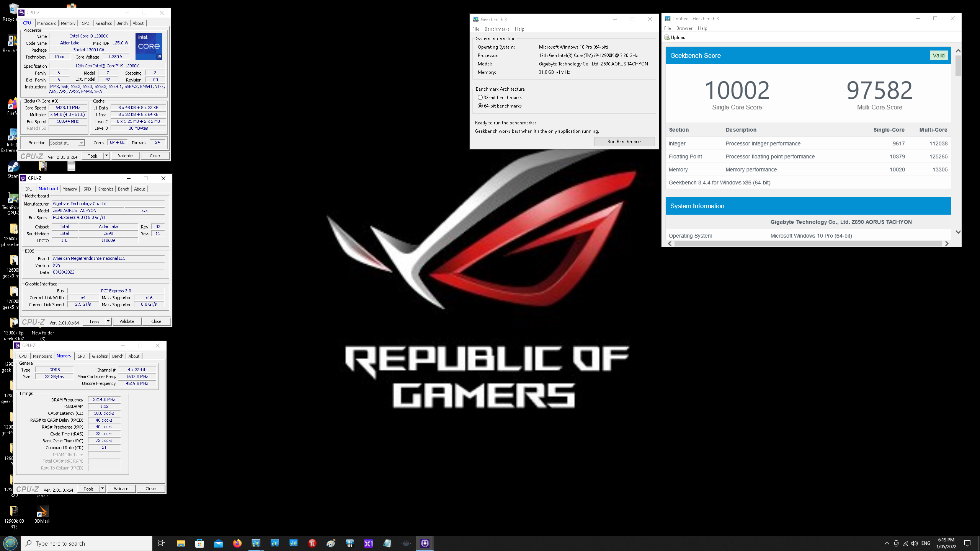Screen dimensions: 980x551
Task: Switch to SPD tab in top CPU-Z window
Action: coord(86,23)
